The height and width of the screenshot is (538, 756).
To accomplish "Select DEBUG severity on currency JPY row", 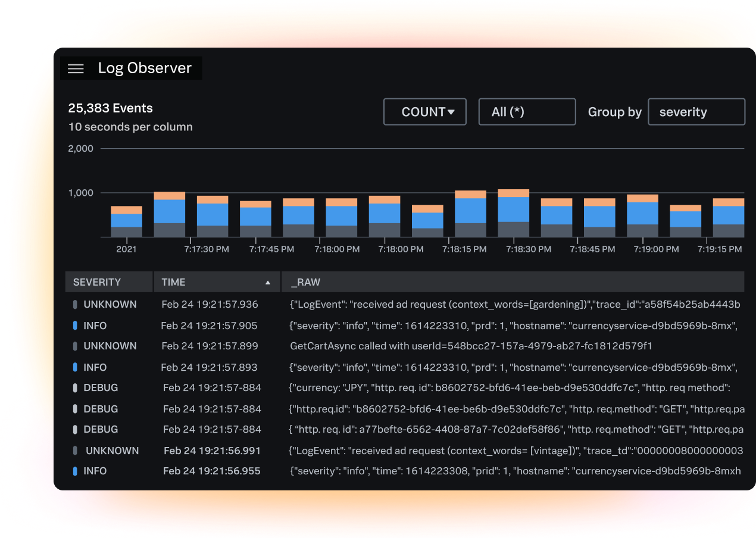I will click(x=101, y=387).
